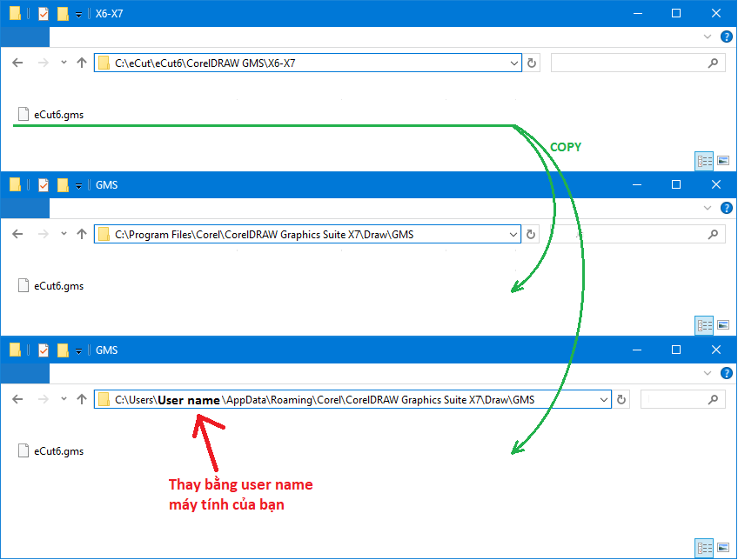
Task: Select eCut6.gms in Program Files GMS folder
Action: pos(50,285)
